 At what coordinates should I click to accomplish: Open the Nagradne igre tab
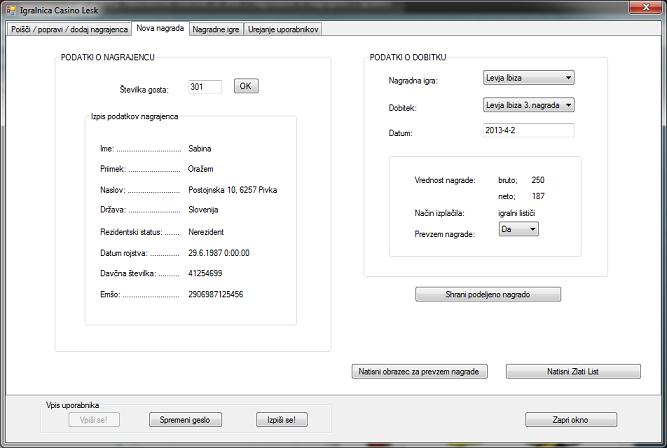point(215,30)
